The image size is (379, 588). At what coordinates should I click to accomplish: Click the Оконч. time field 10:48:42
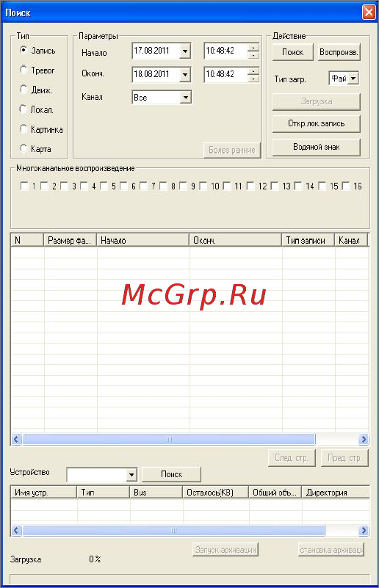pos(226,74)
